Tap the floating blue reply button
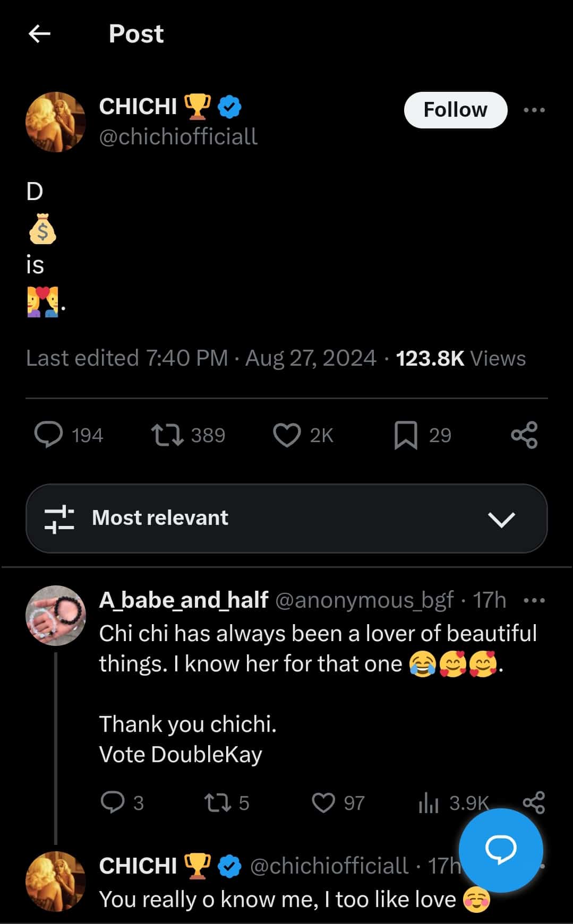The image size is (573, 924). [500, 850]
